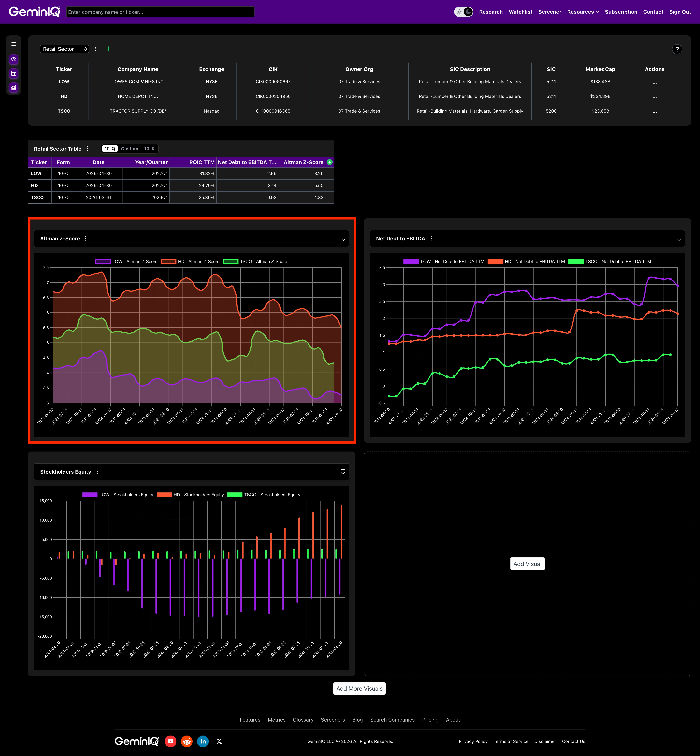
Task: Click the Add Visual button
Action: point(527,564)
